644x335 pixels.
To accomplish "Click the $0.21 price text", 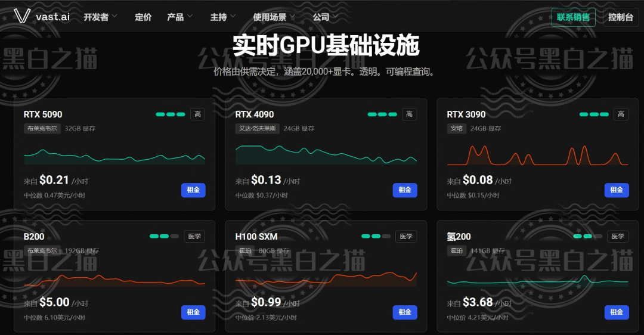I will 54,180.
